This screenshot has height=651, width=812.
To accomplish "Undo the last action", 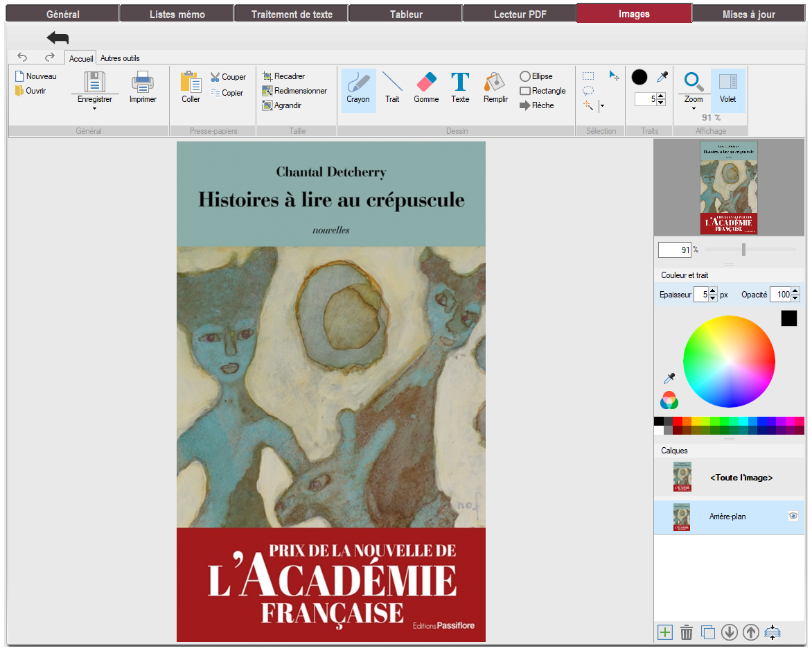I will pyautogui.click(x=22, y=57).
